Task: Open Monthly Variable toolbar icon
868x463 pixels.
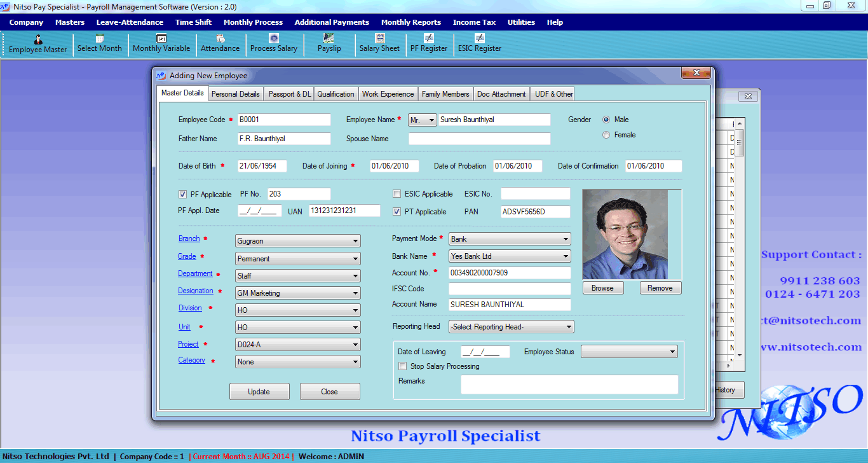Action: (x=161, y=44)
